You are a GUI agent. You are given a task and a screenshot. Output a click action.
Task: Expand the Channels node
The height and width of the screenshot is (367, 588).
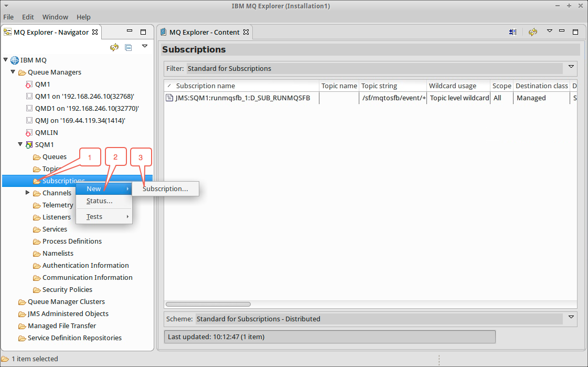(x=27, y=193)
